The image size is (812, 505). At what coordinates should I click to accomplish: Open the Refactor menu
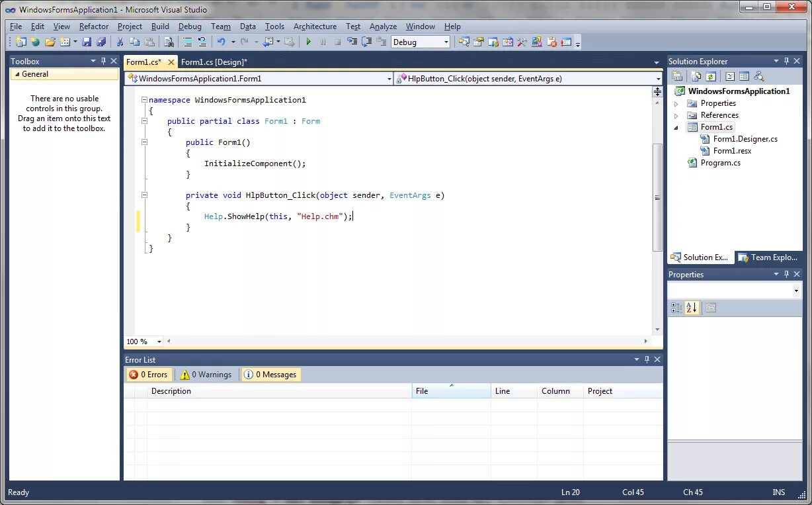[94, 26]
